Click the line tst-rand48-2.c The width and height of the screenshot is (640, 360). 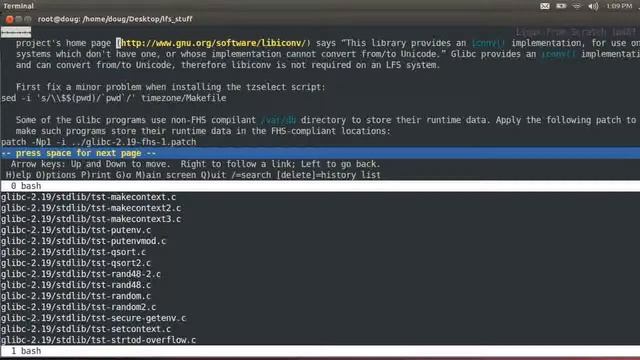(81, 274)
